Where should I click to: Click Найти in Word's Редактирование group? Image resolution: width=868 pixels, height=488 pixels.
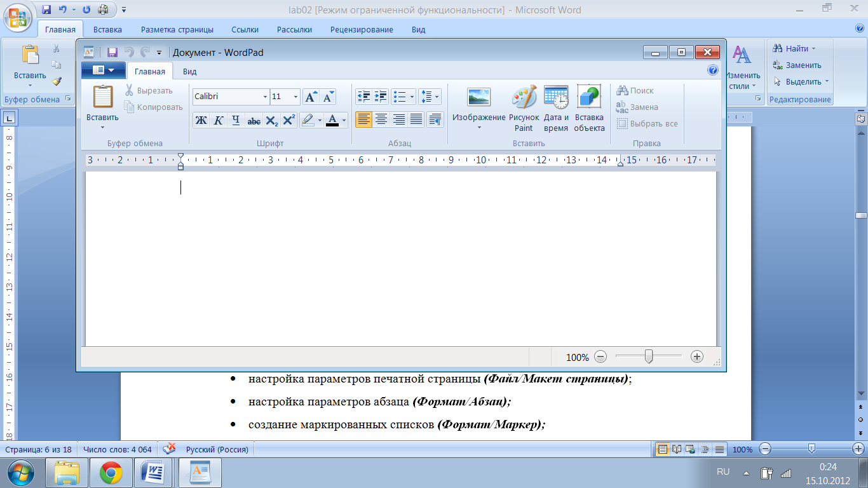coord(794,48)
